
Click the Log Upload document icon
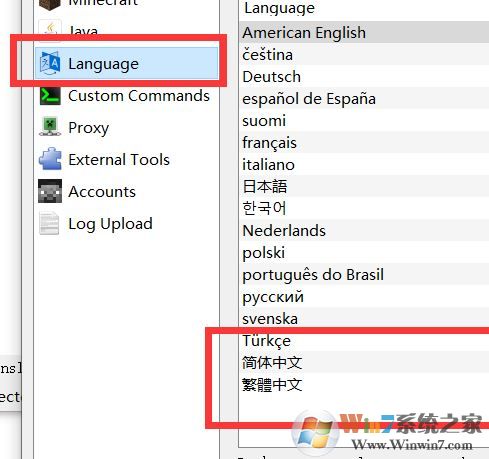(49, 223)
